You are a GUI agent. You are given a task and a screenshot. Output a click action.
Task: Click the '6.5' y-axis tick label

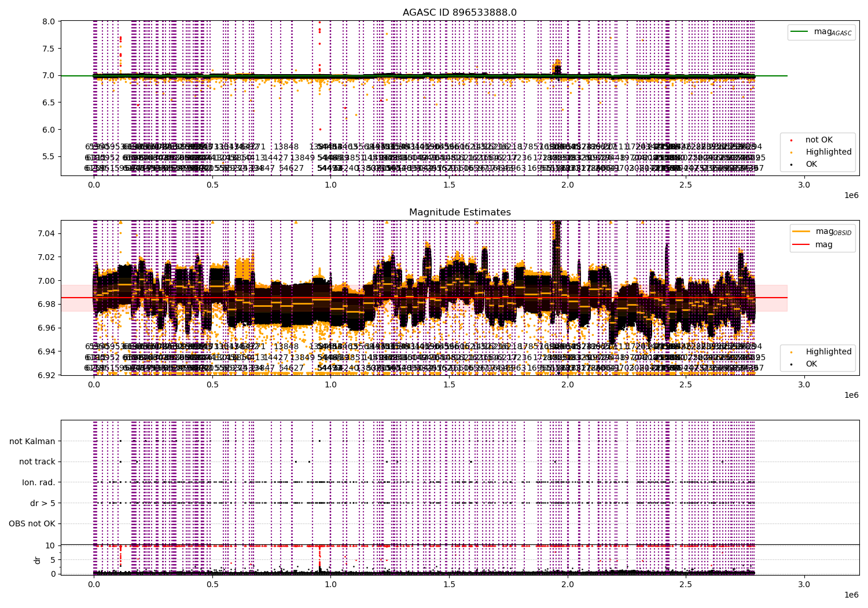[49, 102]
